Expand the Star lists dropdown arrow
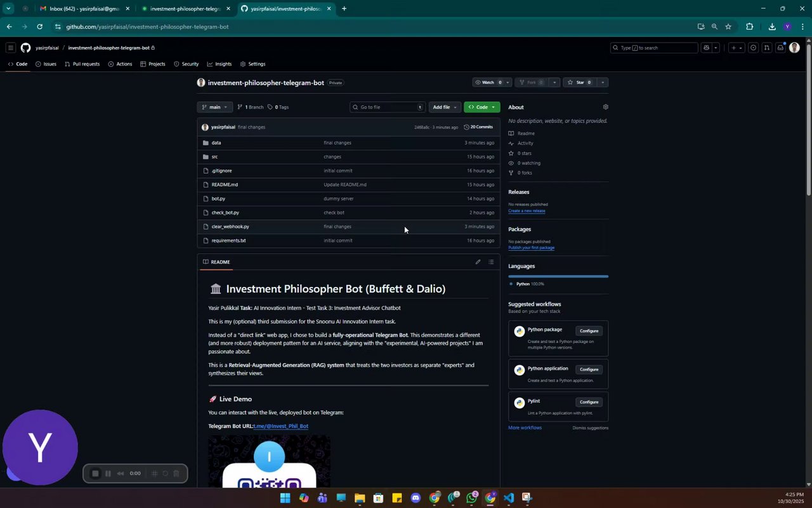 pyautogui.click(x=603, y=83)
